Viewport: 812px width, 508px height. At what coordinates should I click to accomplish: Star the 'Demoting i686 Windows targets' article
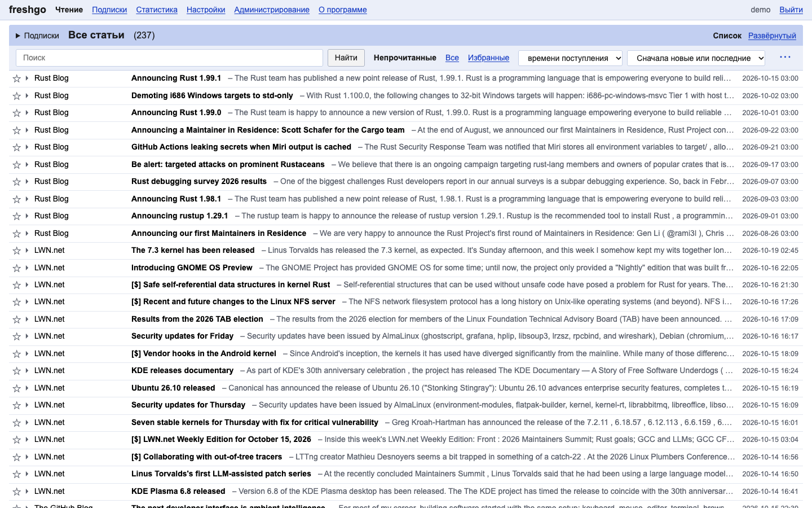click(x=17, y=96)
